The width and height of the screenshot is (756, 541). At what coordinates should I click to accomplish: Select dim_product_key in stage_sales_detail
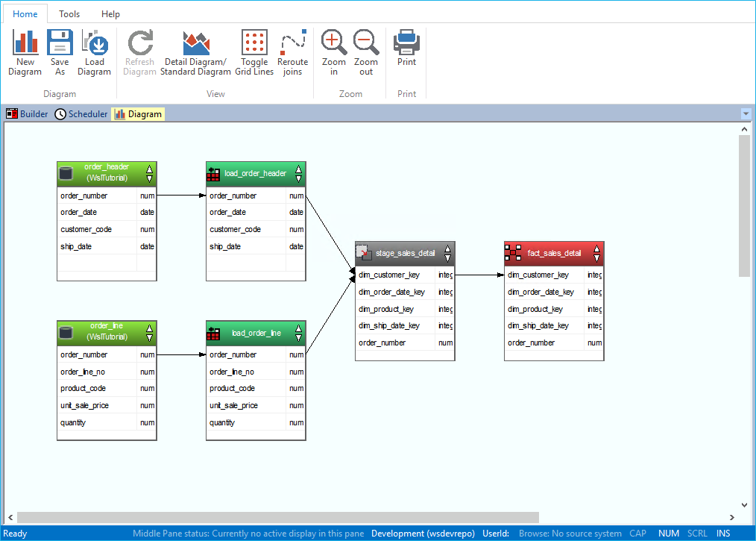[405, 309]
